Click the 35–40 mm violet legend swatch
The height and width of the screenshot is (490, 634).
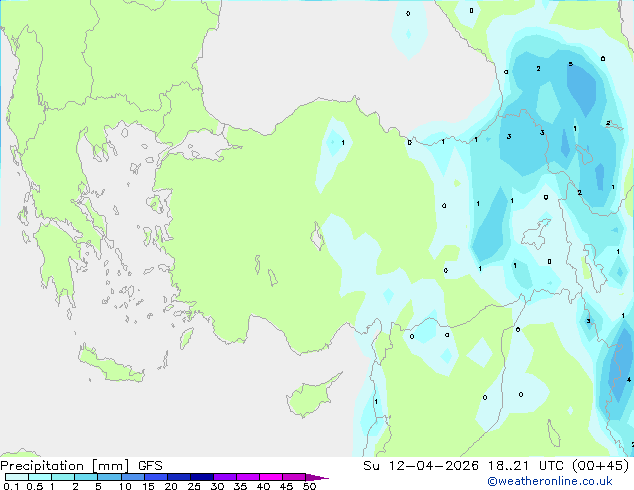pos(248,477)
